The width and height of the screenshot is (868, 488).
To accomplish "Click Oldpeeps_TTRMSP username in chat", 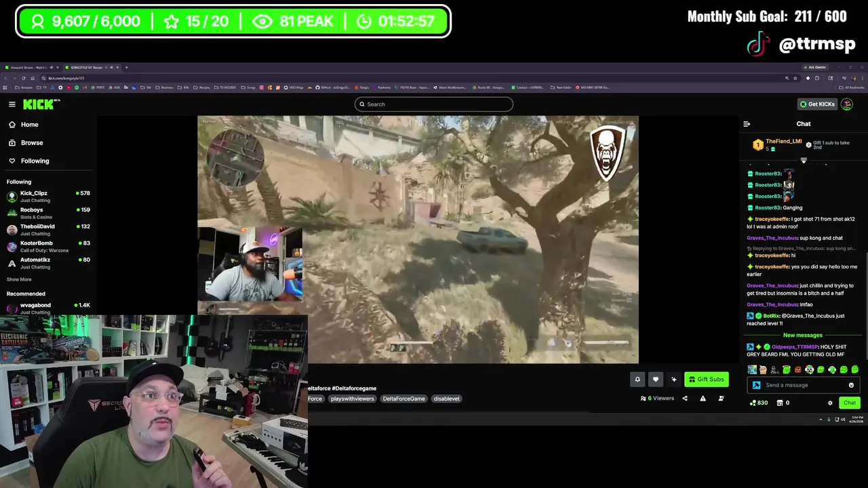I will point(794,347).
